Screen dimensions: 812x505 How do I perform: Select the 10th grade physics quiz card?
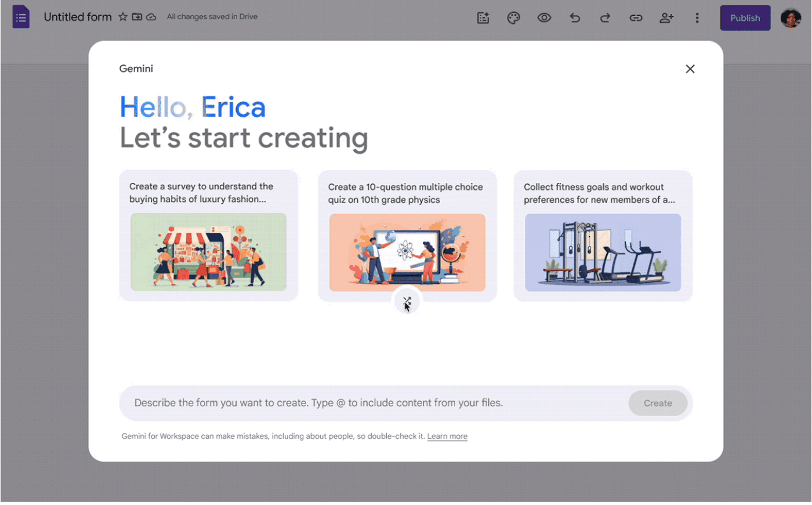point(407,236)
